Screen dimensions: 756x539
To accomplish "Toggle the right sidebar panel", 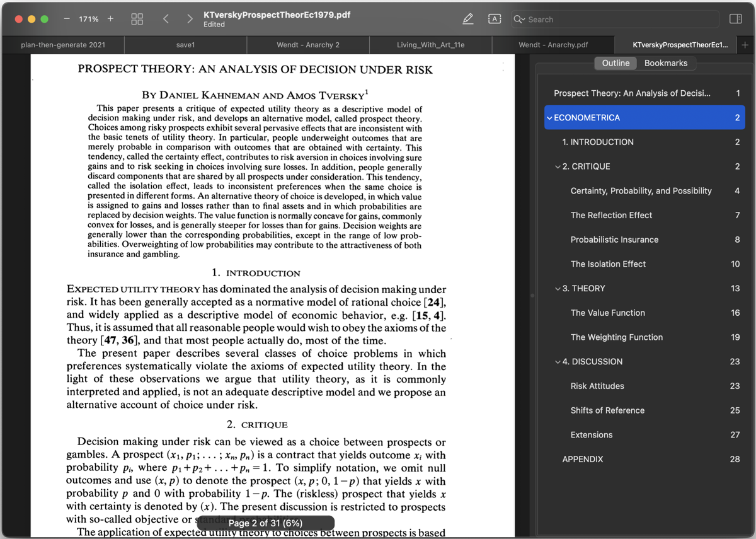I will 735,19.
